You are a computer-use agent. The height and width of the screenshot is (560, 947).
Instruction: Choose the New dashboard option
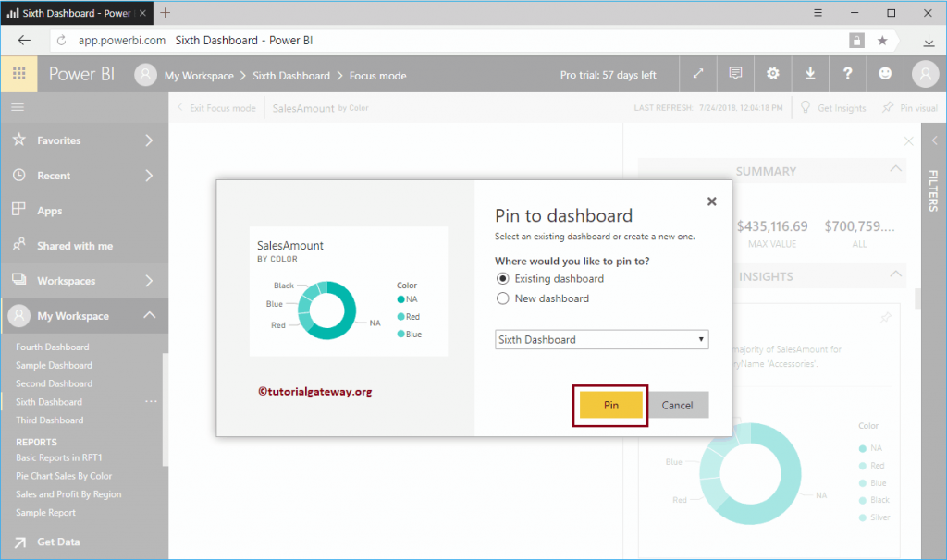(x=502, y=298)
